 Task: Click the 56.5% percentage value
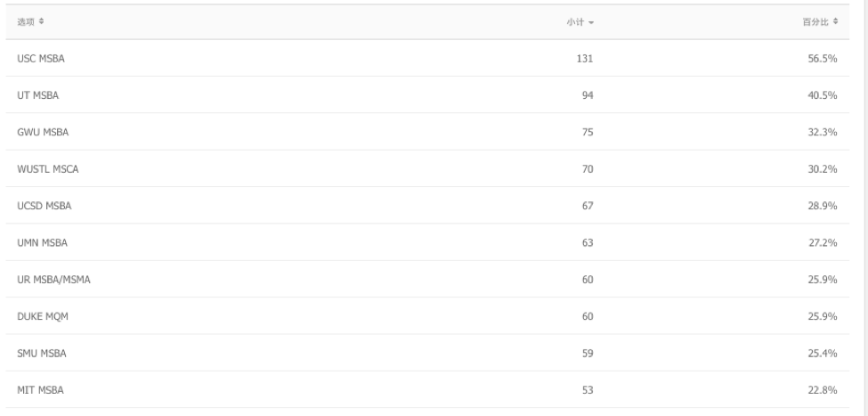point(822,58)
